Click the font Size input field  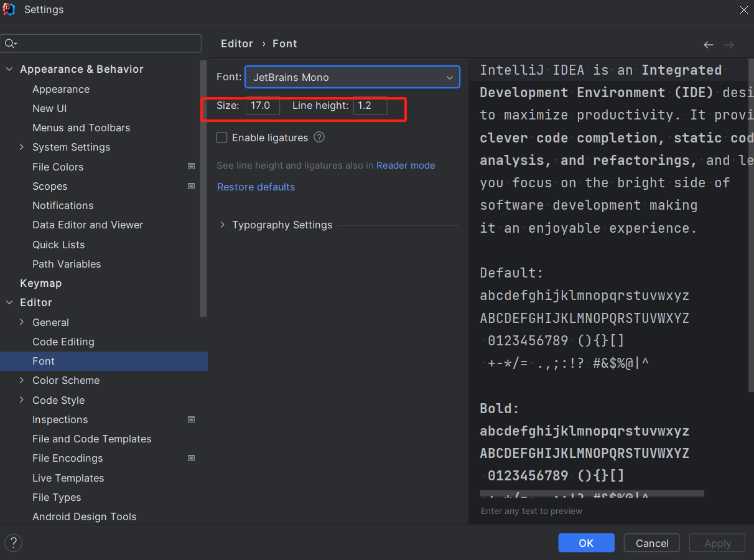tap(263, 106)
